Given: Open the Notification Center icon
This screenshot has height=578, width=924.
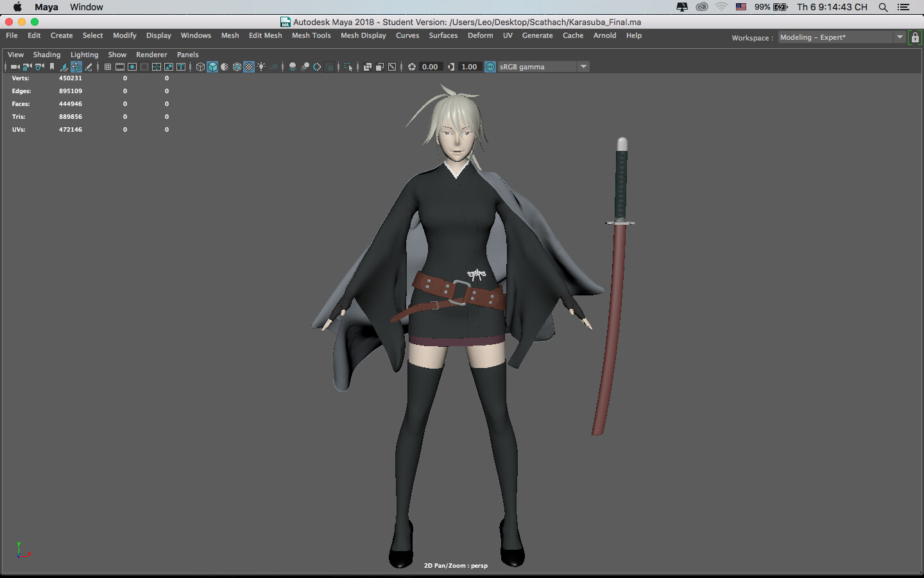Looking at the screenshot, I should pyautogui.click(x=903, y=7).
